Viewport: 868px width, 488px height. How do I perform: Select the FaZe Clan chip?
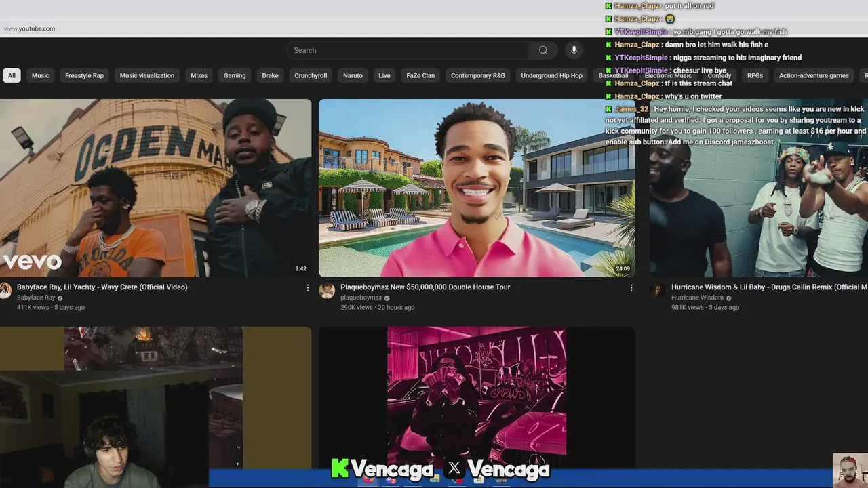point(420,76)
